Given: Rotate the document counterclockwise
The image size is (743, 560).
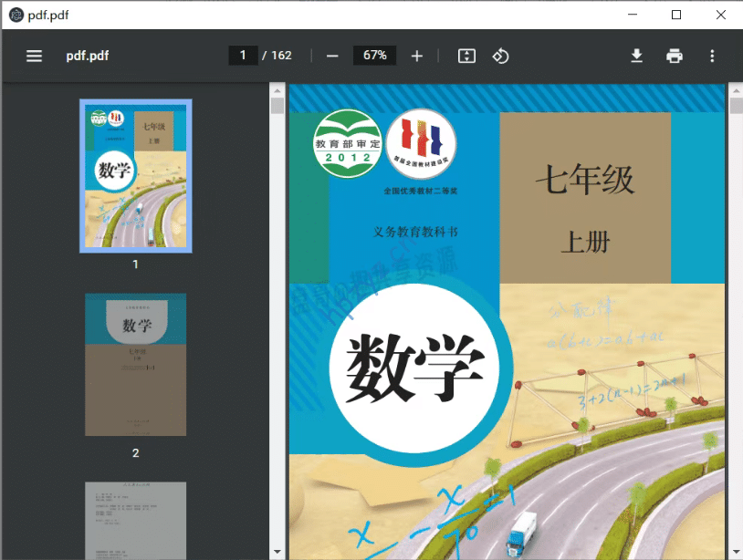Looking at the screenshot, I should [500, 56].
